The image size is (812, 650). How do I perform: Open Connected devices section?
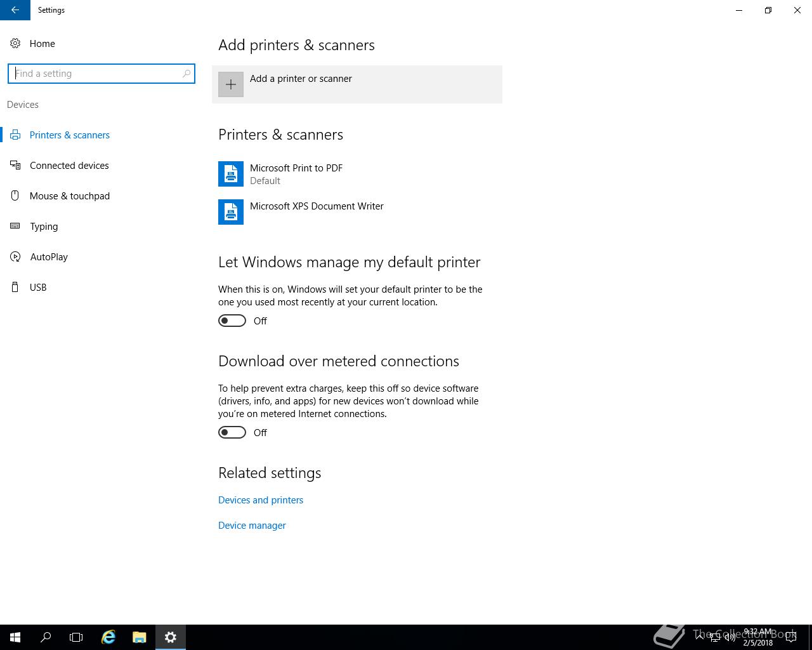(x=69, y=166)
